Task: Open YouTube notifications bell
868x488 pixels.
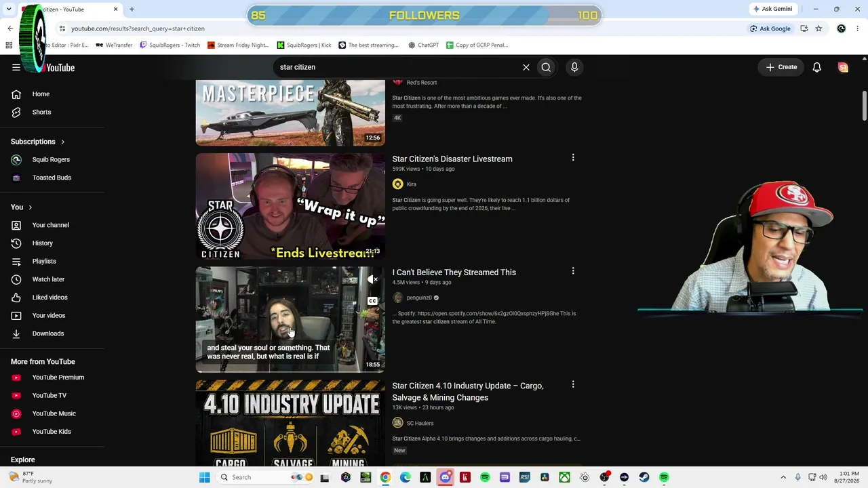Action: pos(817,67)
